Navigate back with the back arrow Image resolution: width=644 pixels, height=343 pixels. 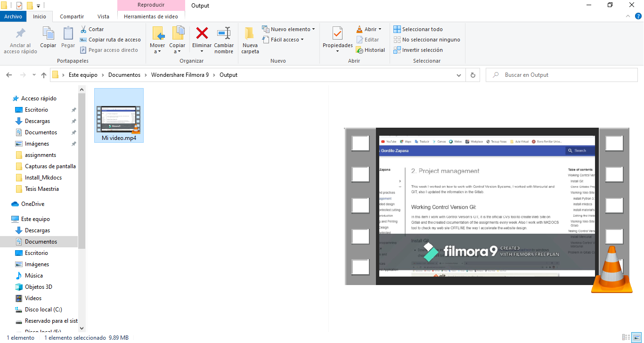pos(9,75)
